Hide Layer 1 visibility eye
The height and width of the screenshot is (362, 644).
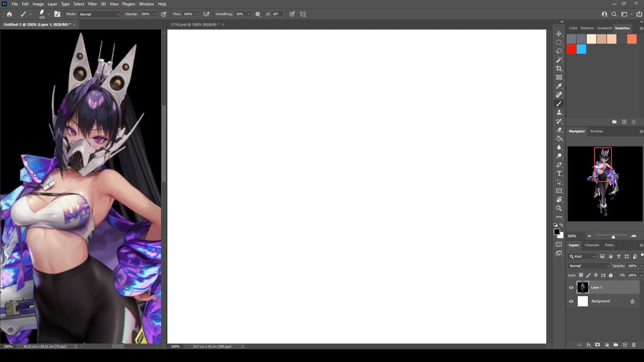[x=571, y=288]
